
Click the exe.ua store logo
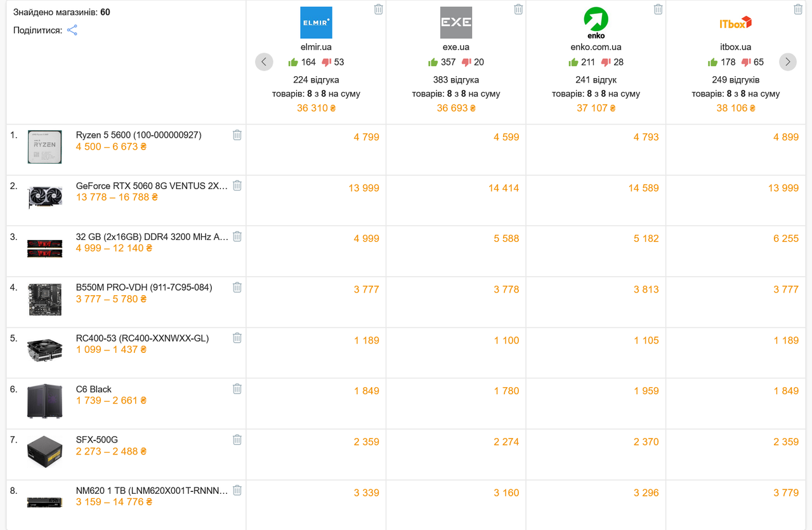tap(456, 23)
